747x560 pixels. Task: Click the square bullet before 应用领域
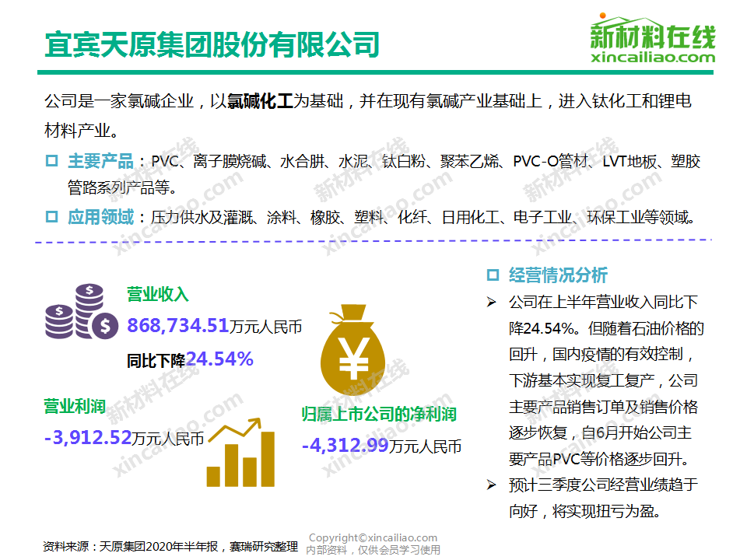[x=51, y=217]
